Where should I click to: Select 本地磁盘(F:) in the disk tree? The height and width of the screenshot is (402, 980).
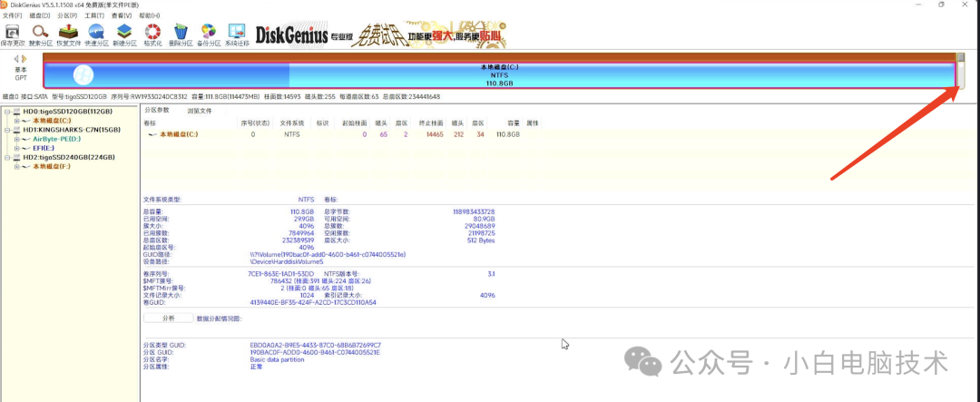[x=52, y=167]
